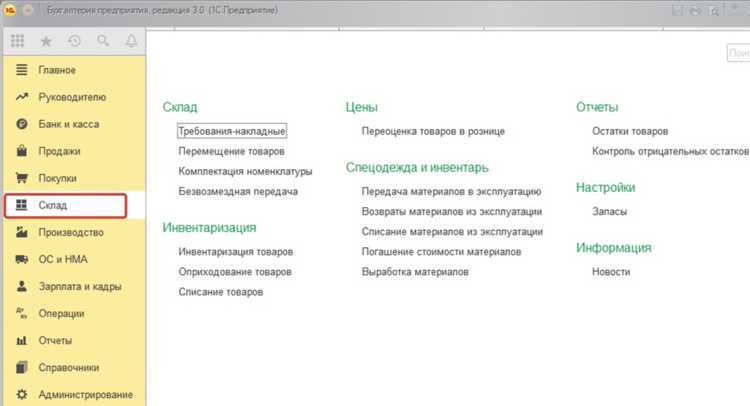Viewport: 750px width, 406px height.
Task: Click the Склад grid icon
Action: (x=22, y=205)
